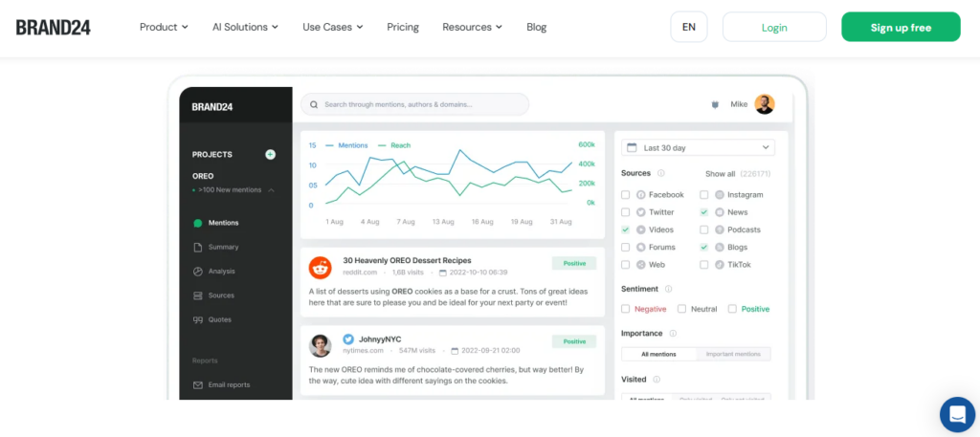Expand the Resources menu
The width and height of the screenshot is (980, 437).
[x=472, y=28]
